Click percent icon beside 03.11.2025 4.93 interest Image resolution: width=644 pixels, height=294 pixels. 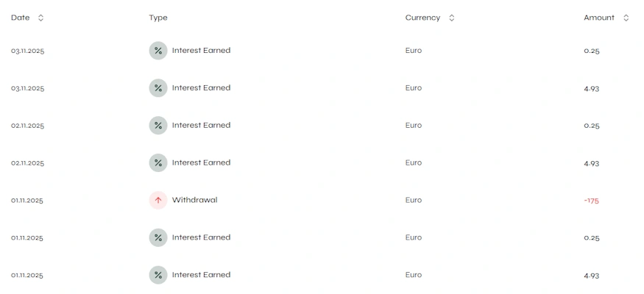pos(158,88)
